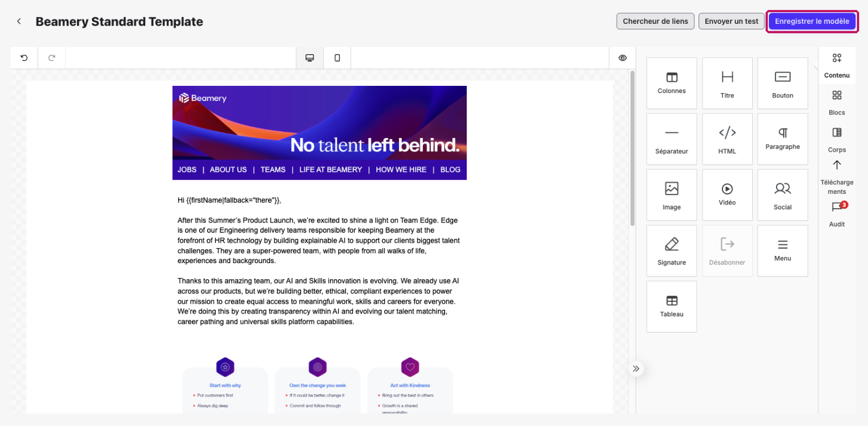
Task: Select the Tableau content block
Action: point(671,306)
